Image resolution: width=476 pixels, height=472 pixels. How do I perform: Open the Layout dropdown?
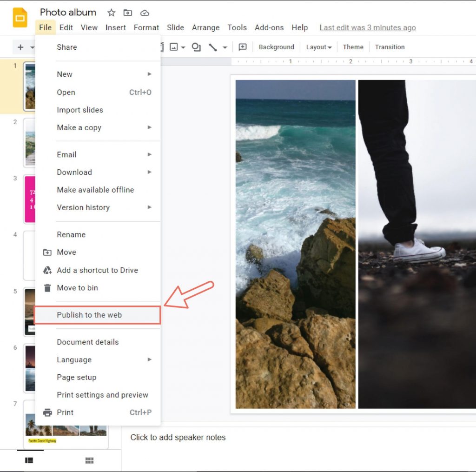[319, 47]
